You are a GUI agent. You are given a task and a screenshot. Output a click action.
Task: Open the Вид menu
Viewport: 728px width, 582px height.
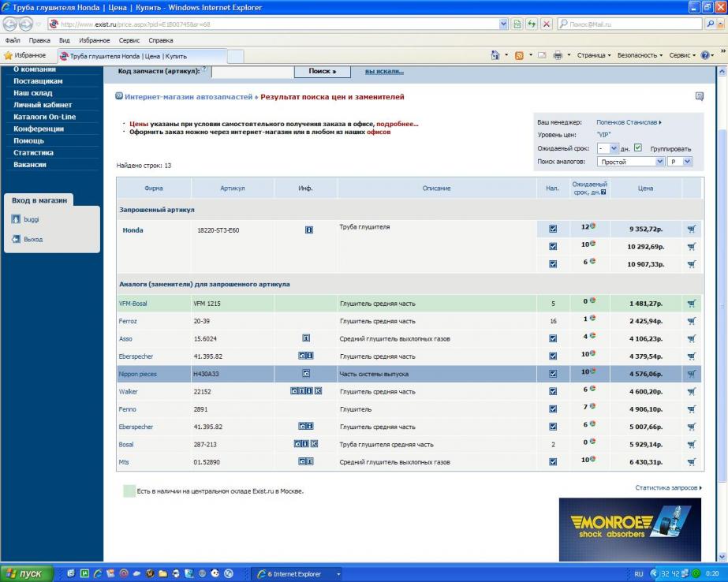click(x=64, y=40)
